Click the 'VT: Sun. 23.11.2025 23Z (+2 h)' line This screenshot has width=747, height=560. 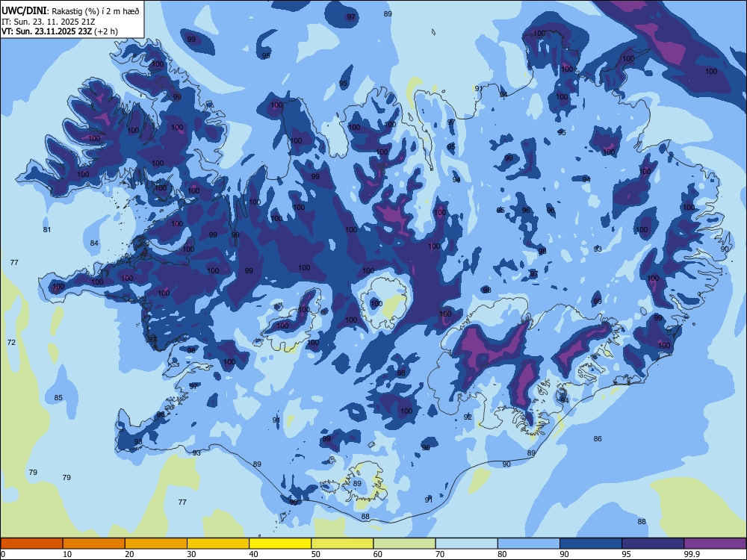(60, 31)
